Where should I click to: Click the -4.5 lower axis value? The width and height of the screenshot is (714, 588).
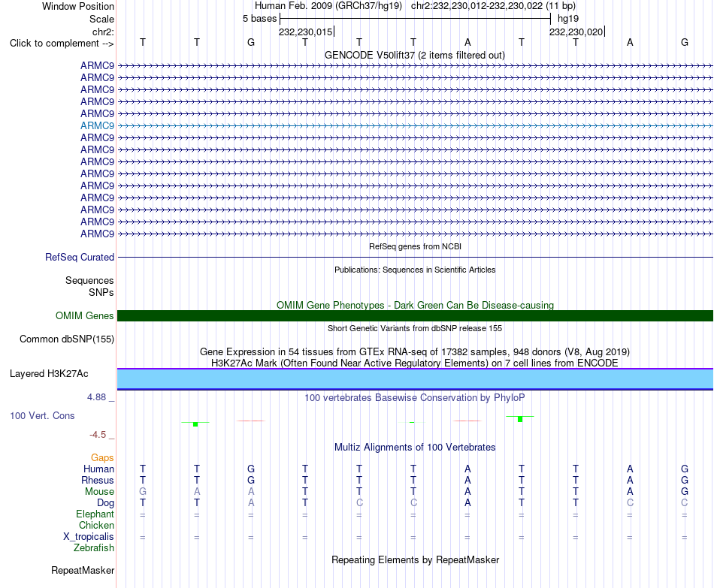click(x=98, y=435)
